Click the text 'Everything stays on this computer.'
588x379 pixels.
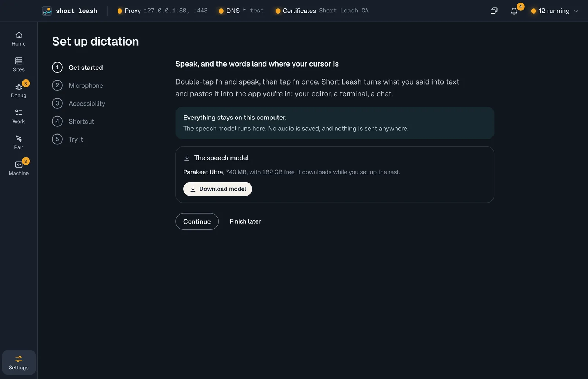point(235,118)
